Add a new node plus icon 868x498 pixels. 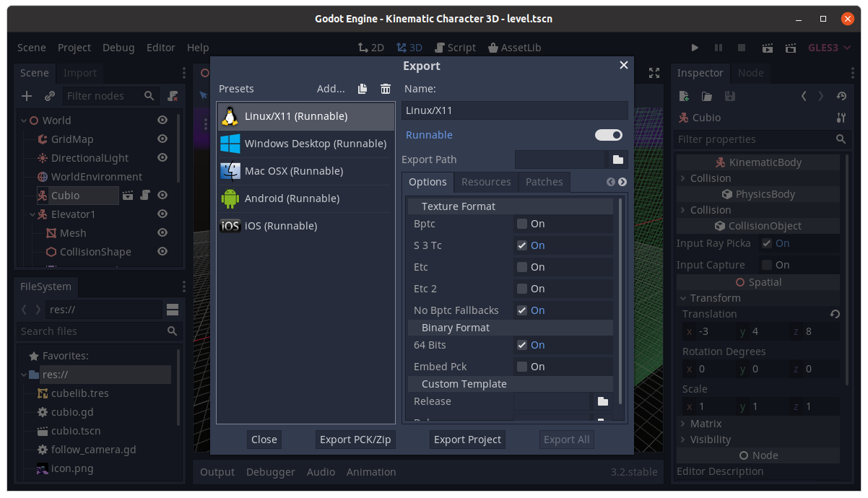point(27,96)
